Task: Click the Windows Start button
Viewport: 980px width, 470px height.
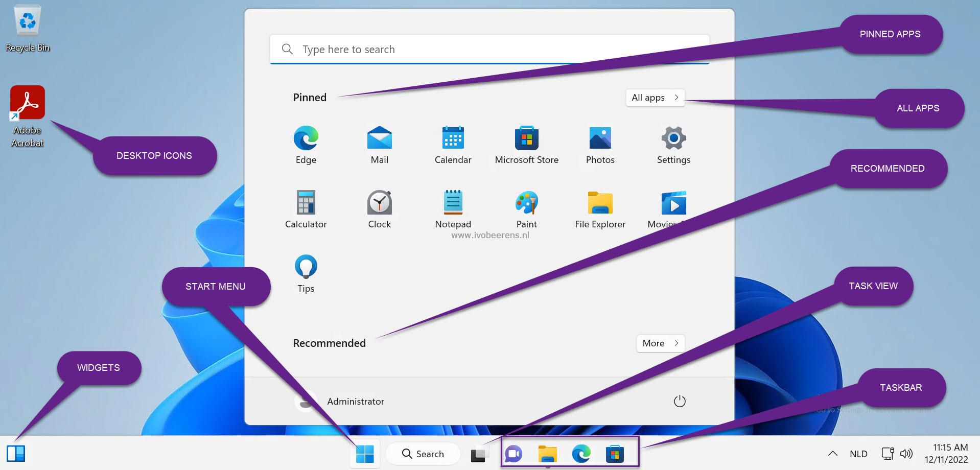Action: (x=365, y=454)
